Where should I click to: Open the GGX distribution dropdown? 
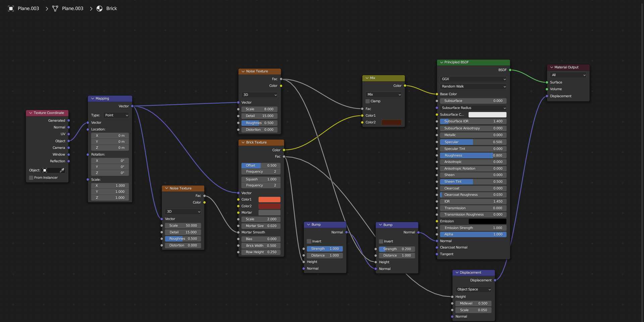click(x=473, y=79)
